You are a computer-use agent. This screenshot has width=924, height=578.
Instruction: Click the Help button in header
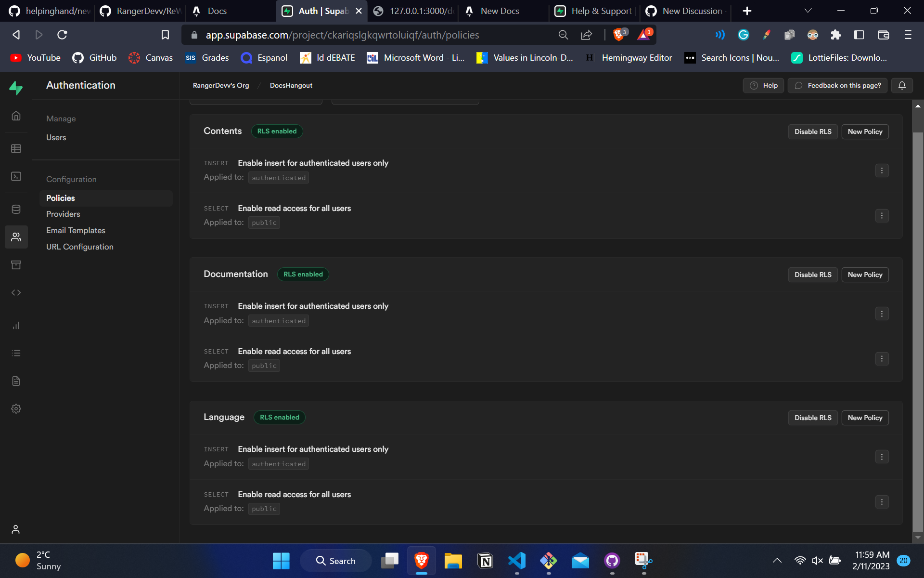(763, 85)
